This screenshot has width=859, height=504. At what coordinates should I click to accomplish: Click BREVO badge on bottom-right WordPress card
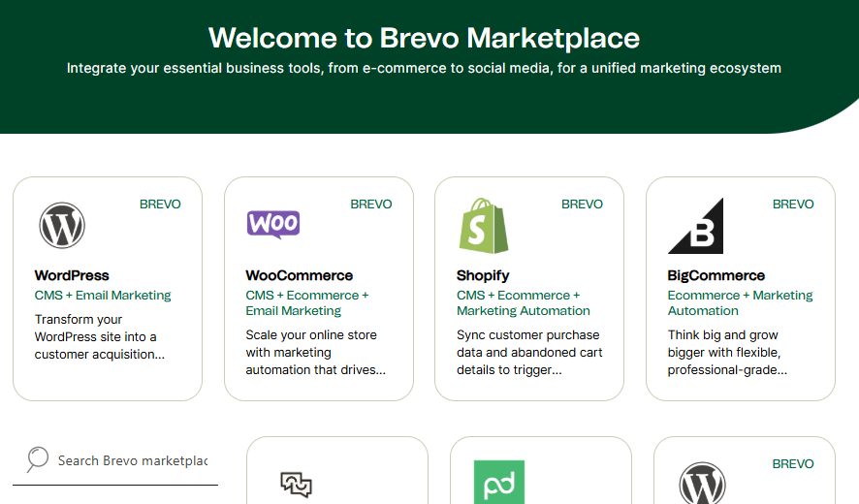point(793,464)
